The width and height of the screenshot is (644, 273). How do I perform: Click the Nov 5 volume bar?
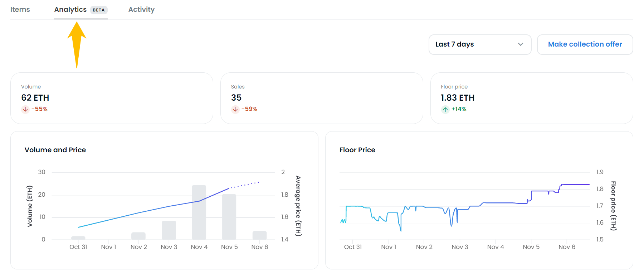click(x=229, y=217)
